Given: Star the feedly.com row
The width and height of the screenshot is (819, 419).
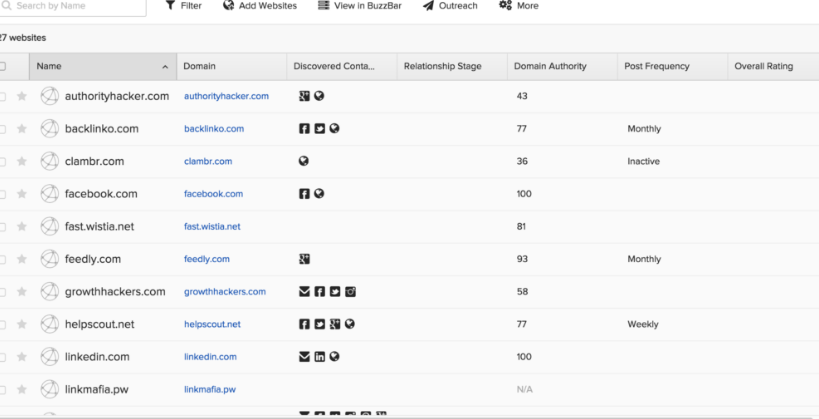Looking at the screenshot, I should pos(21,259).
